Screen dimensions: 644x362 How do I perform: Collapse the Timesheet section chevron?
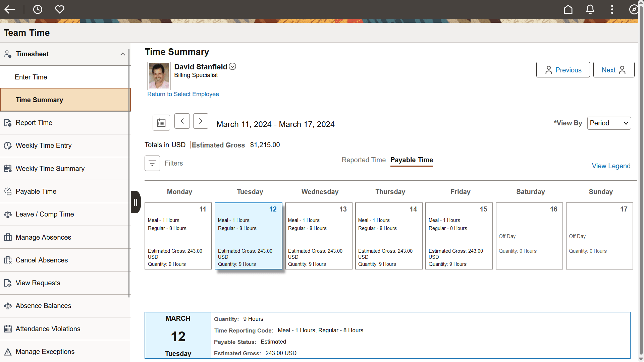[x=122, y=54]
